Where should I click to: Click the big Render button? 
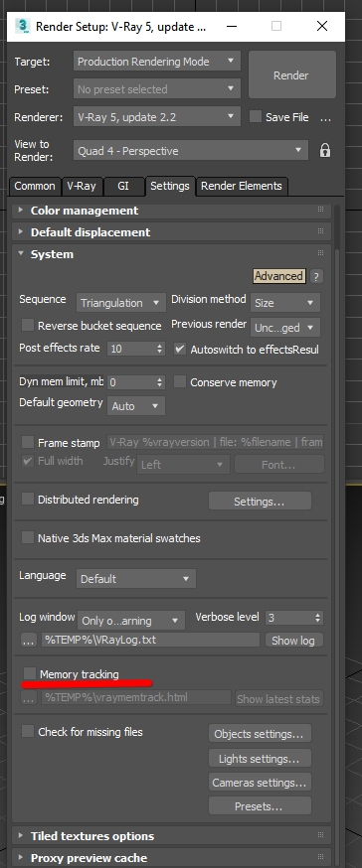pyautogui.click(x=291, y=75)
